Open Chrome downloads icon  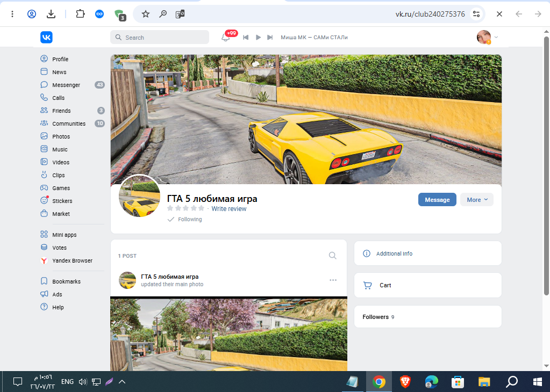pyautogui.click(x=51, y=14)
